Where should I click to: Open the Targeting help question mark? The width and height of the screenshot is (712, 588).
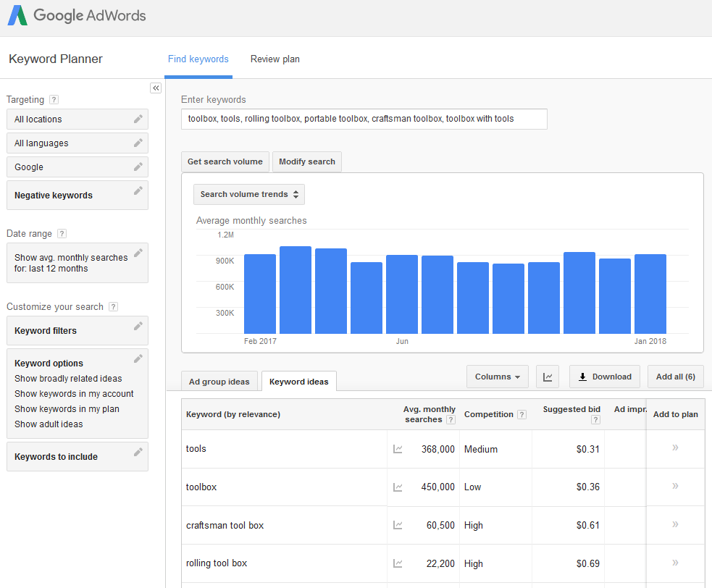pos(54,99)
